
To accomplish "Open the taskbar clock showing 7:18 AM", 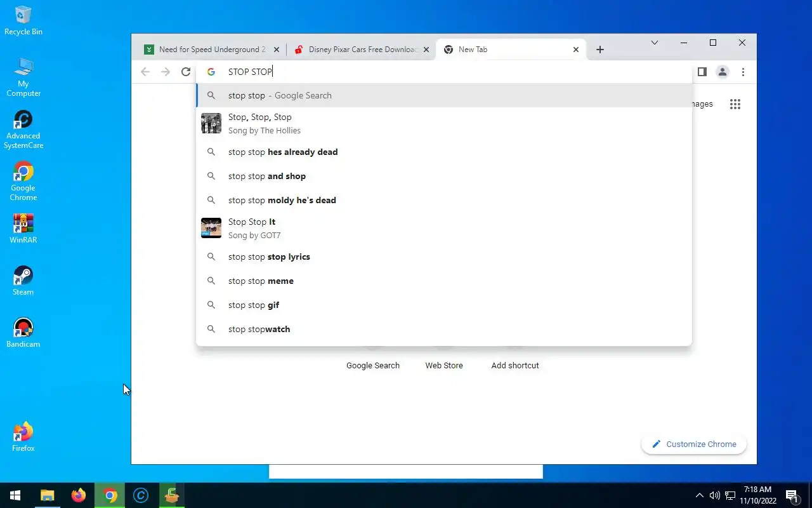I will (759, 495).
